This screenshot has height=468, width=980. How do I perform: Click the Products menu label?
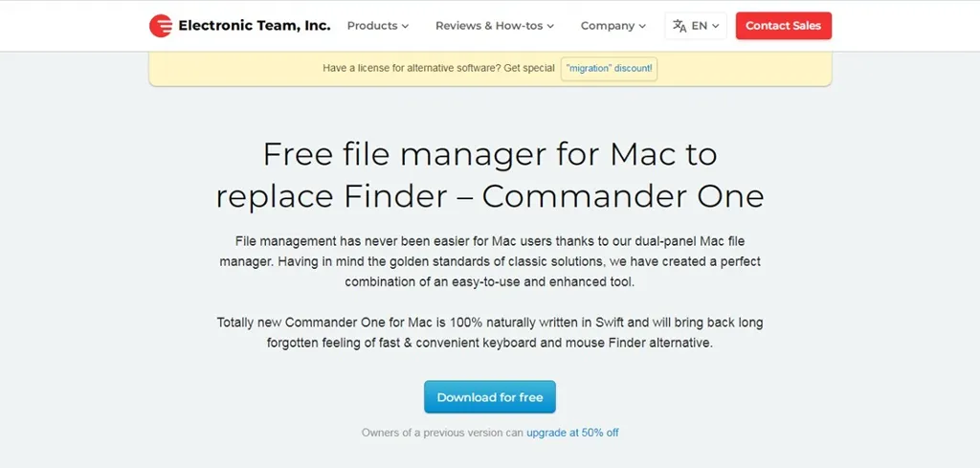pos(372,26)
